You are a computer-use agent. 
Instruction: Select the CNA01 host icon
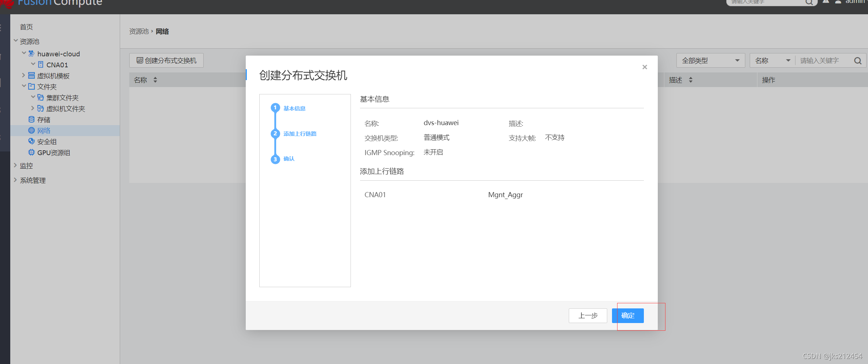tap(40, 64)
